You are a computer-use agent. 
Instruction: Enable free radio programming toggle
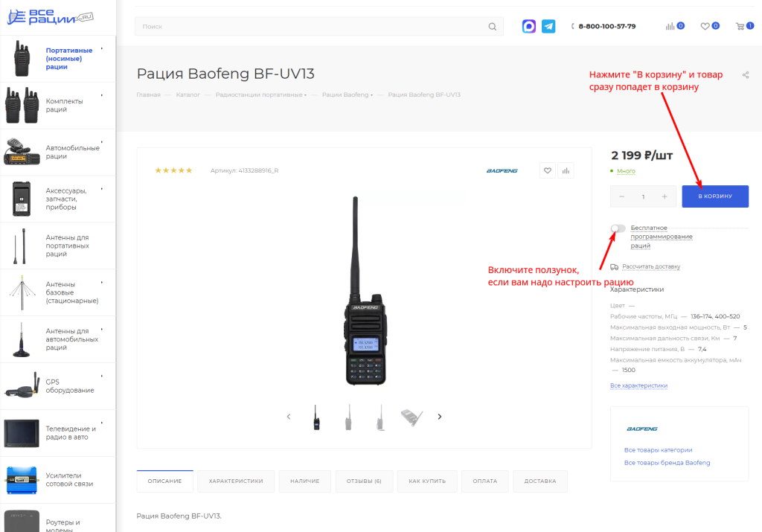click(x=618, y=228)
